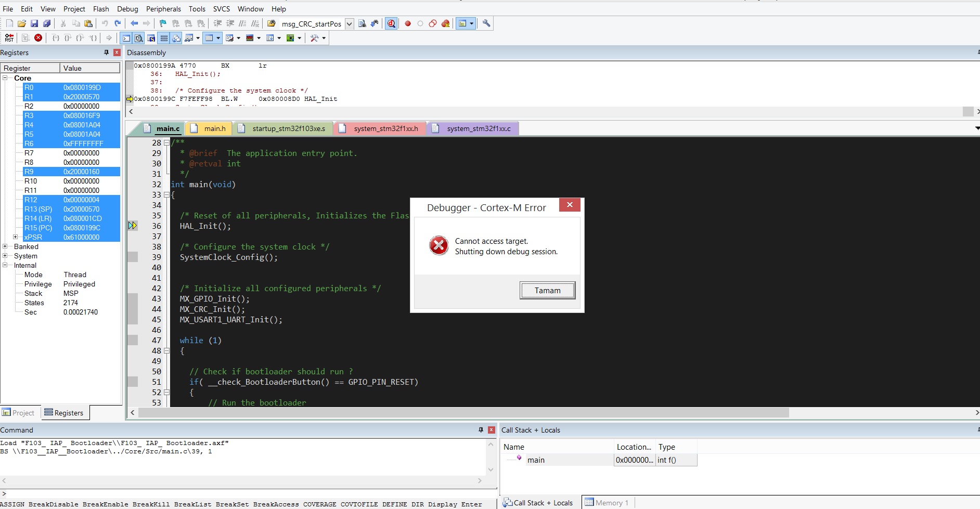
Task: Toggle the window layout toolbar button
Action: (x=462, y=23)
